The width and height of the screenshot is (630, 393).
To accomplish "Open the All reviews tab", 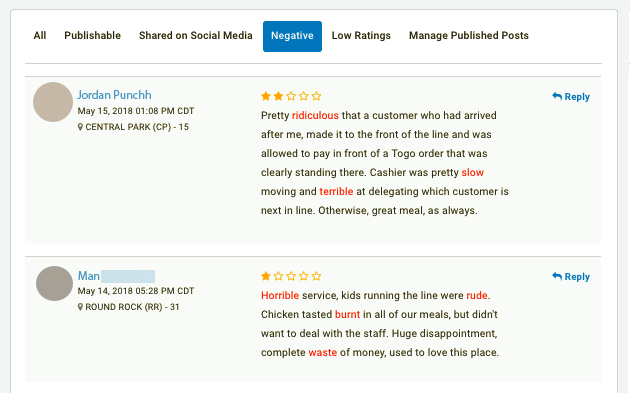I will pyautogui.click(x=40, y=36).
